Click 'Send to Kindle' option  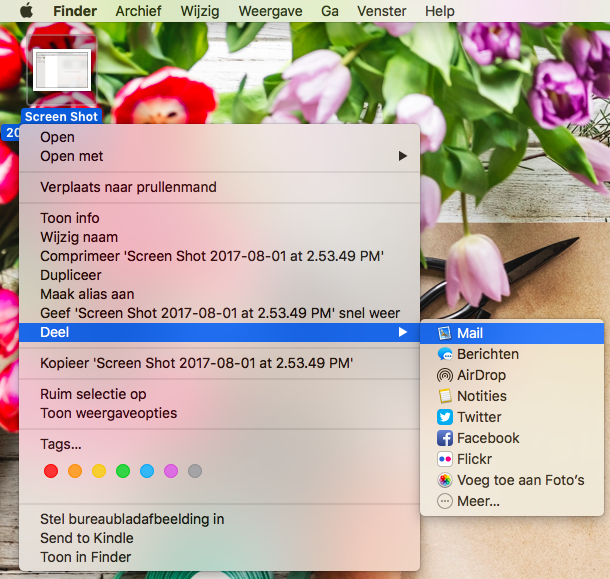tap(87, 538)
